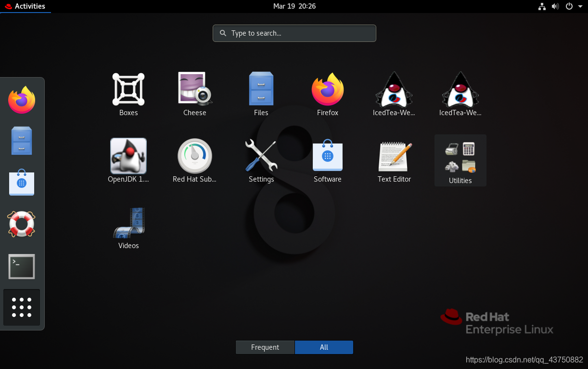Viewport: 588px width, 369px height.
Task: Click the Activities button
Action: click(25, 6)
